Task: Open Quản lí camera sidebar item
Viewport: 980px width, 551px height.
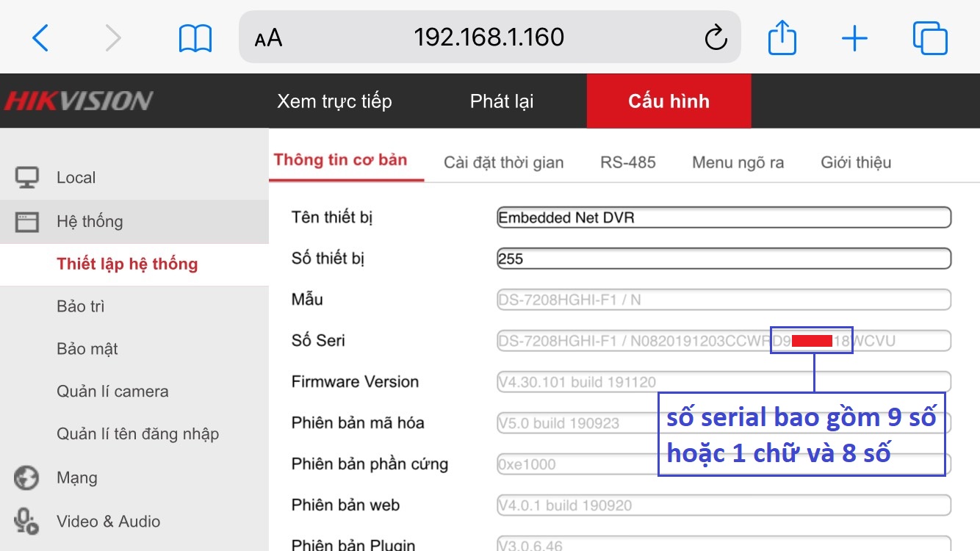Action: [112, 392]
